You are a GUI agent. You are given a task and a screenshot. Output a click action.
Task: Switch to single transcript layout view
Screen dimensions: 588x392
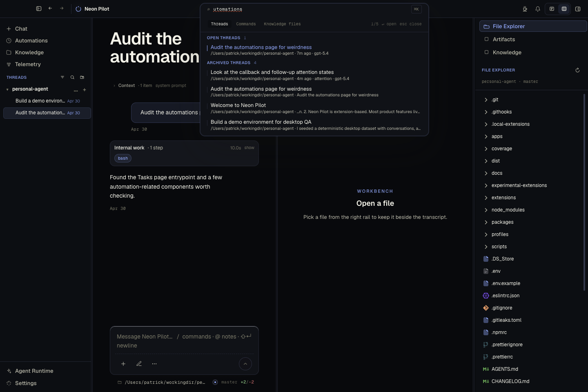click(x=552, y=9)
